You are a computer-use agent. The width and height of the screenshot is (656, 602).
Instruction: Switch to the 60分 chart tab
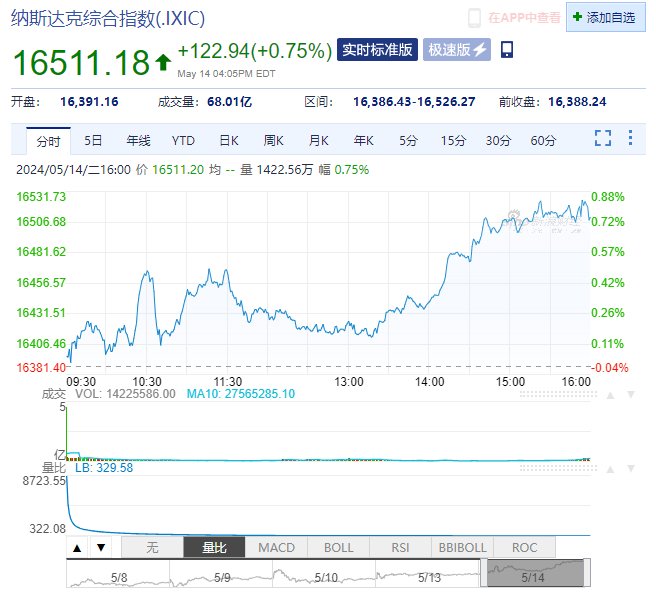[543, 141]
